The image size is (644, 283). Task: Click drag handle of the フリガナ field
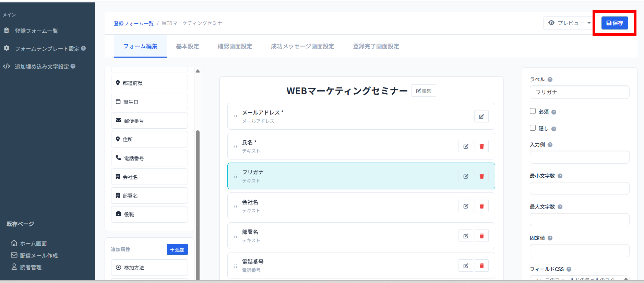coord(236,176)
